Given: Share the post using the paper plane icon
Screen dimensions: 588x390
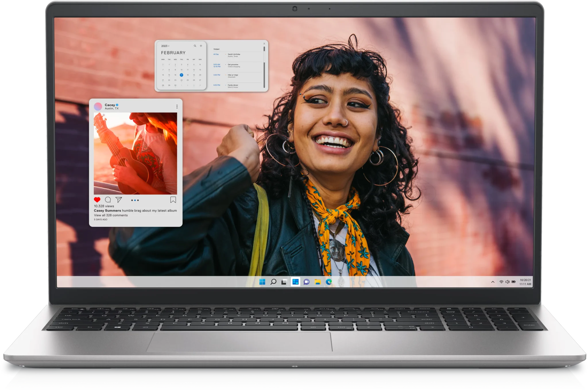Looking at the screenshot, I should point(119,200).
